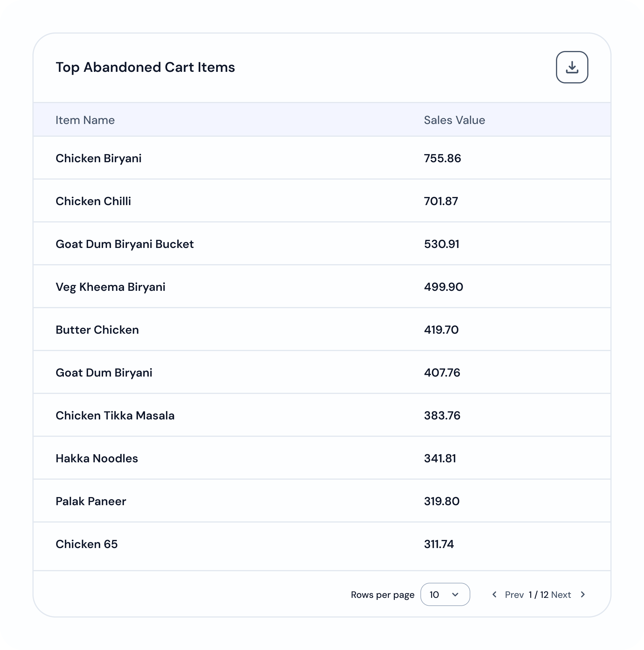
Task: Download the abandoned cart items report
Action: tap(572, 67)
